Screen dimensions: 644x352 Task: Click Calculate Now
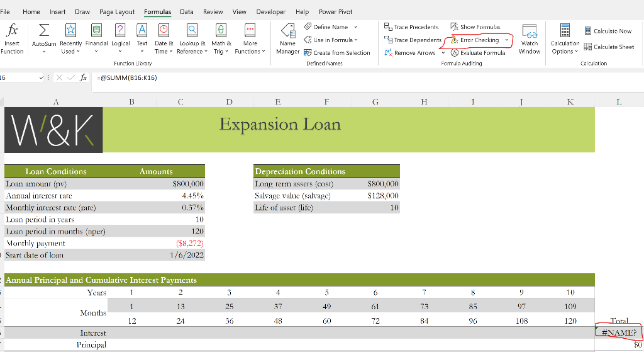coord(608,31)
